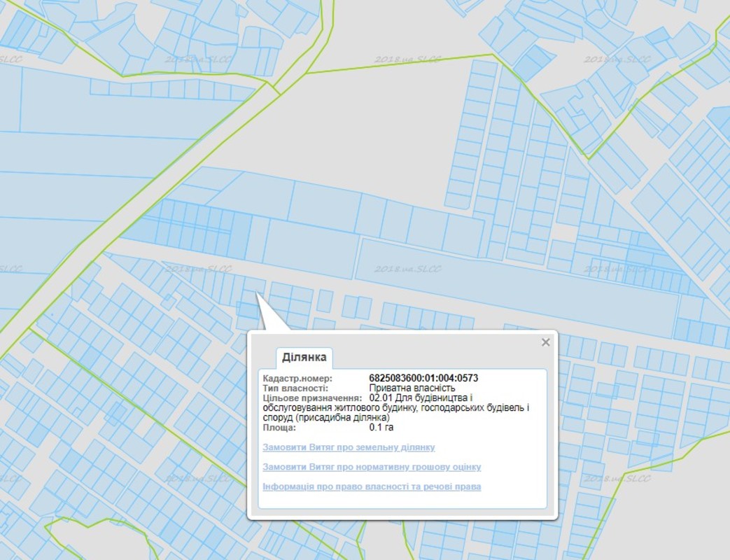This screenshot has height=560, width=730.
Task: Close the parcel info popup
Action: click(x=546, y=342)
